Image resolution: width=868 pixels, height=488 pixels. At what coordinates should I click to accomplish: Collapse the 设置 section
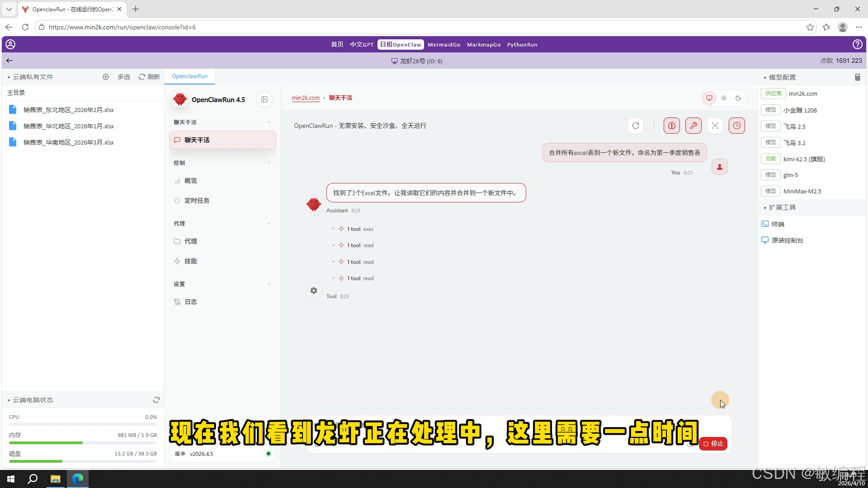[x=269, y=284]
